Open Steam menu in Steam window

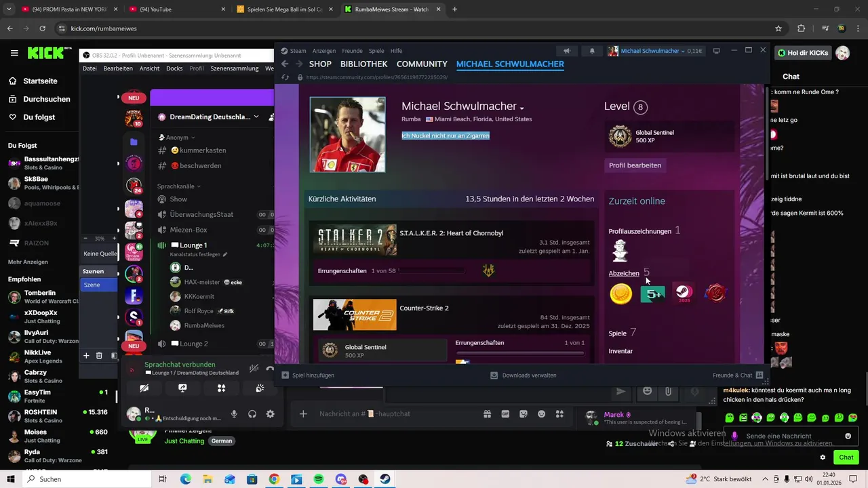click(x=294, y=51)
